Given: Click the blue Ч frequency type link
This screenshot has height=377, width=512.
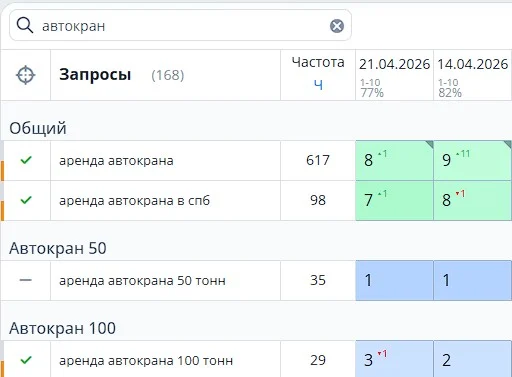Looking at the screenshot, I should [x=318, y=85].
